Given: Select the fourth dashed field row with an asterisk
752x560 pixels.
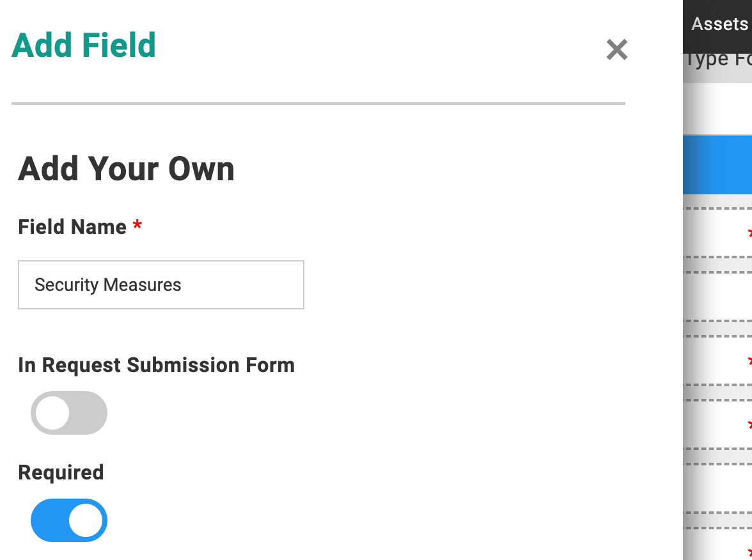Looking at the screenshot, I should coord(717,424).
